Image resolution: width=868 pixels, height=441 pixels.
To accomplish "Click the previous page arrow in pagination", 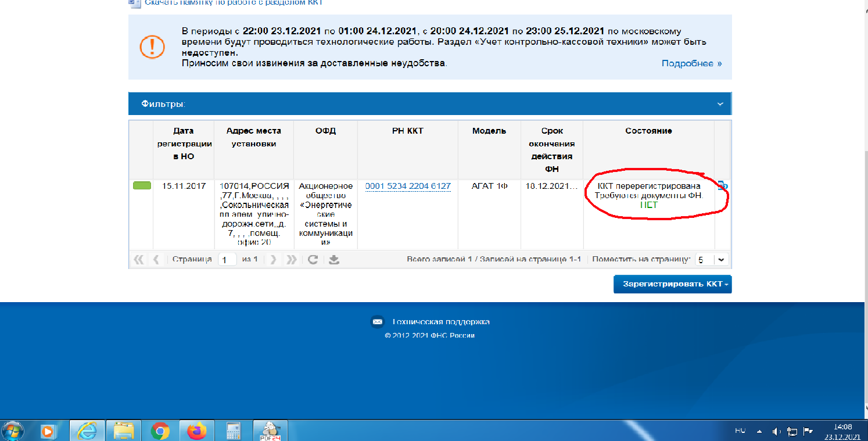I will coord(156,260).
